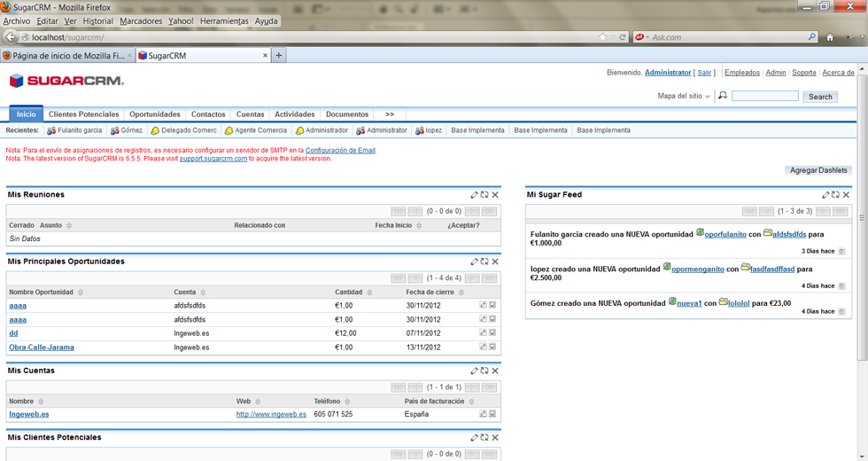Click the search magnifier icon by search field
Screen dimensions: 868x461
pos(723,96)
